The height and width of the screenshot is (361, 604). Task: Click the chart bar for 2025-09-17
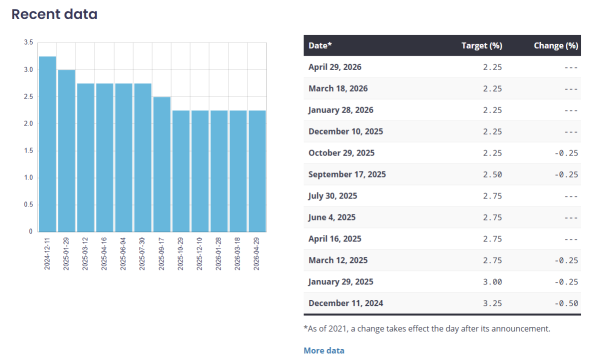(x=162, y=164)
